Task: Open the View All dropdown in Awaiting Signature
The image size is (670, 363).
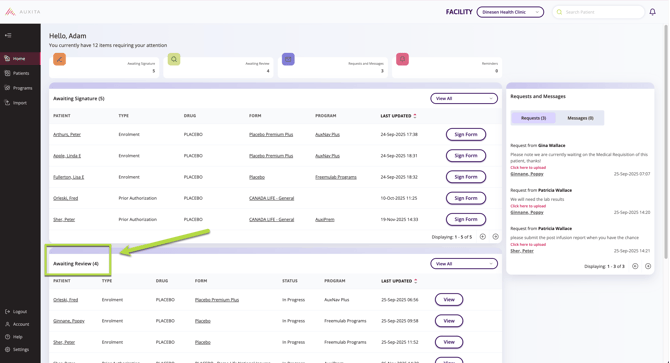Action: click(x=464, y=99)
